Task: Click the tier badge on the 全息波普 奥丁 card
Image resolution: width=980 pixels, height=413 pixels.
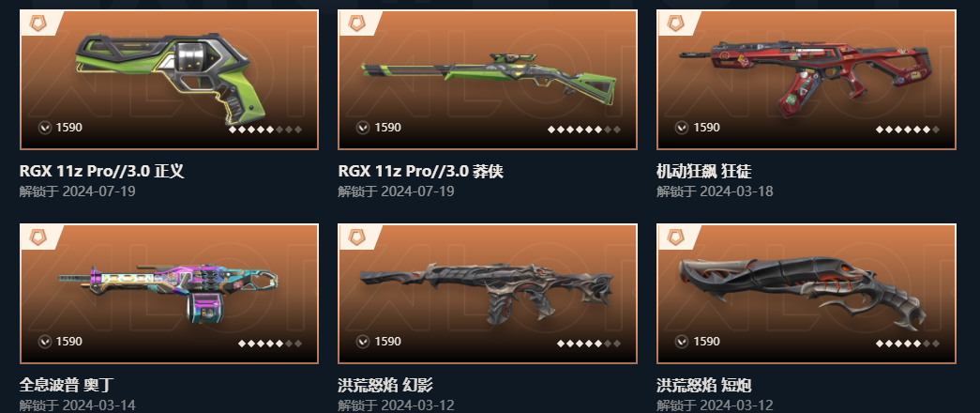Action: pos(38,237)
